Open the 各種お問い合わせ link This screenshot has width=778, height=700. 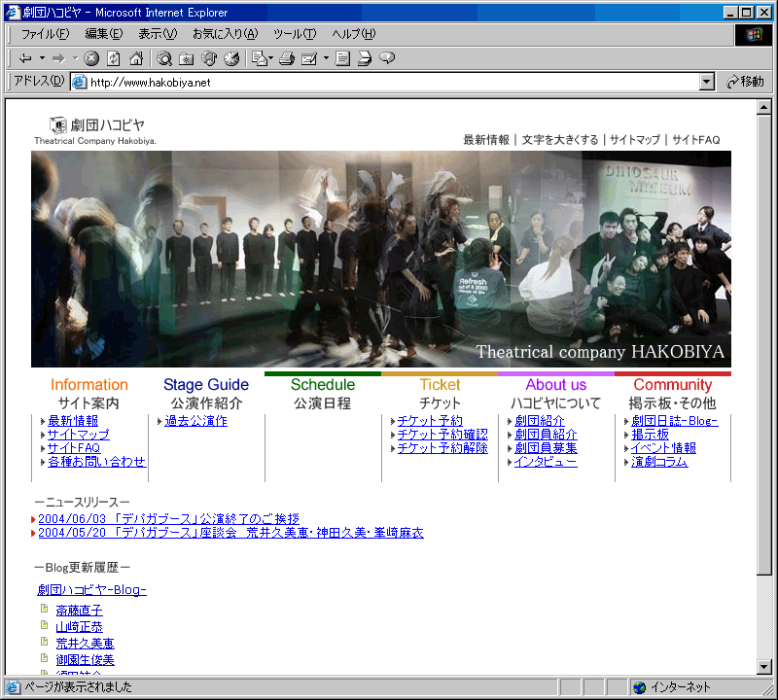click(x=96, y=462)
